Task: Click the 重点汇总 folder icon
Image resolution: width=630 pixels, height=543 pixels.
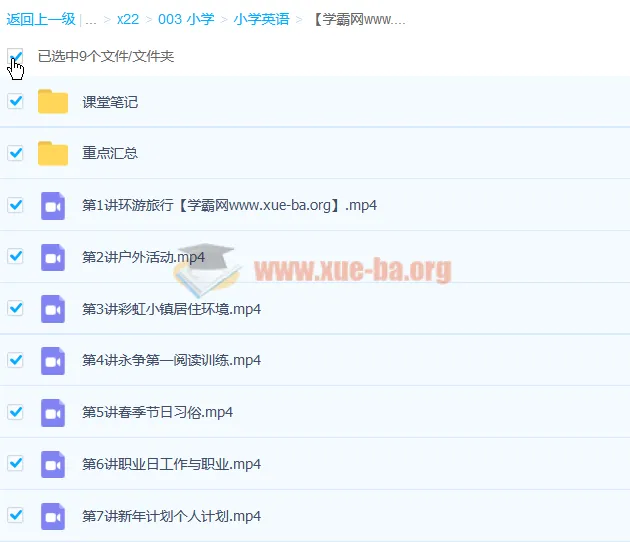Action: coord(53,153)
